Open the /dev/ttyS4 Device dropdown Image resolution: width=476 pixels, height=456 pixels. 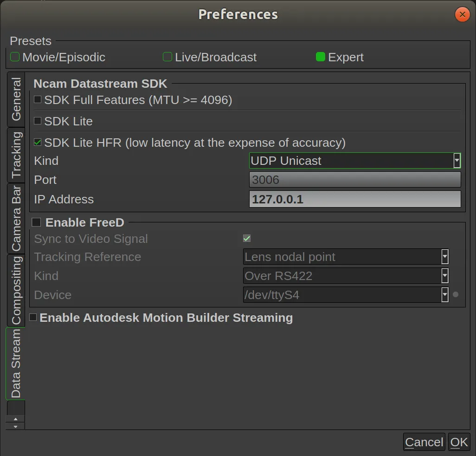point(346,295)
